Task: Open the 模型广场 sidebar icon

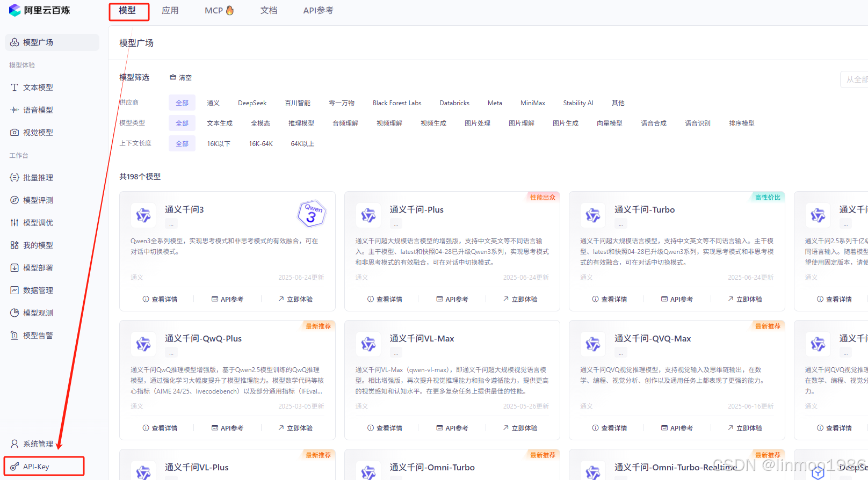Action: click(15, 42)
